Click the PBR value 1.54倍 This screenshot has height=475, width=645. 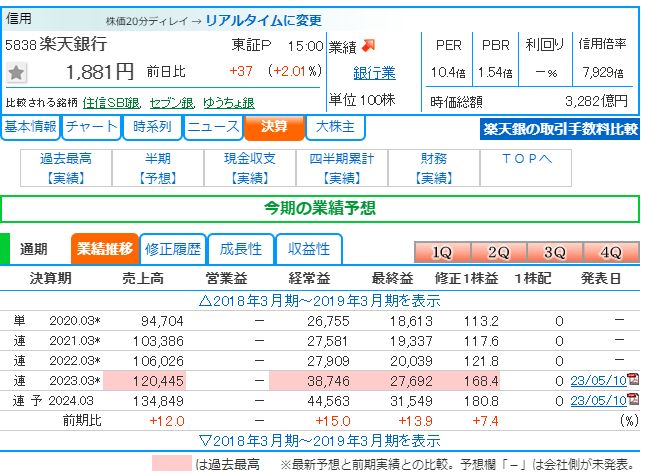(x=495, y=72)
